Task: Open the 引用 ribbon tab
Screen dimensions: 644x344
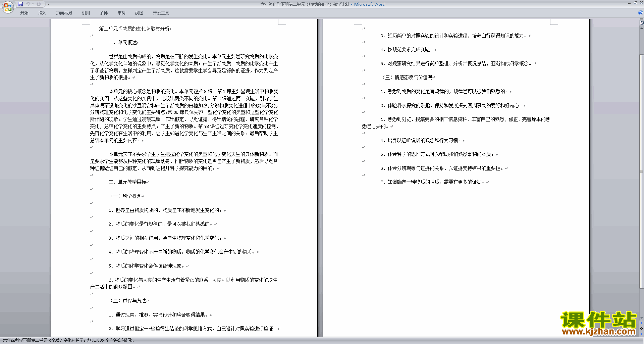Action: 86,13
